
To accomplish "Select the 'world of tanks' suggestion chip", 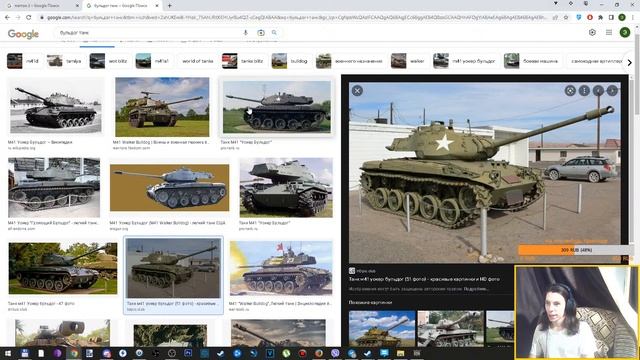I will [x=198, y=61].
